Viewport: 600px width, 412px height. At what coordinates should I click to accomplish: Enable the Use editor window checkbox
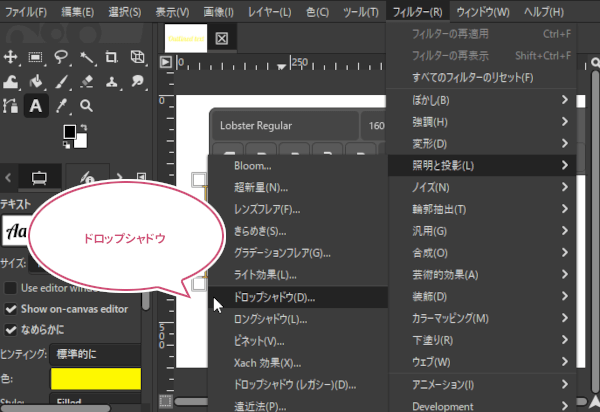(x=12, y=288)
